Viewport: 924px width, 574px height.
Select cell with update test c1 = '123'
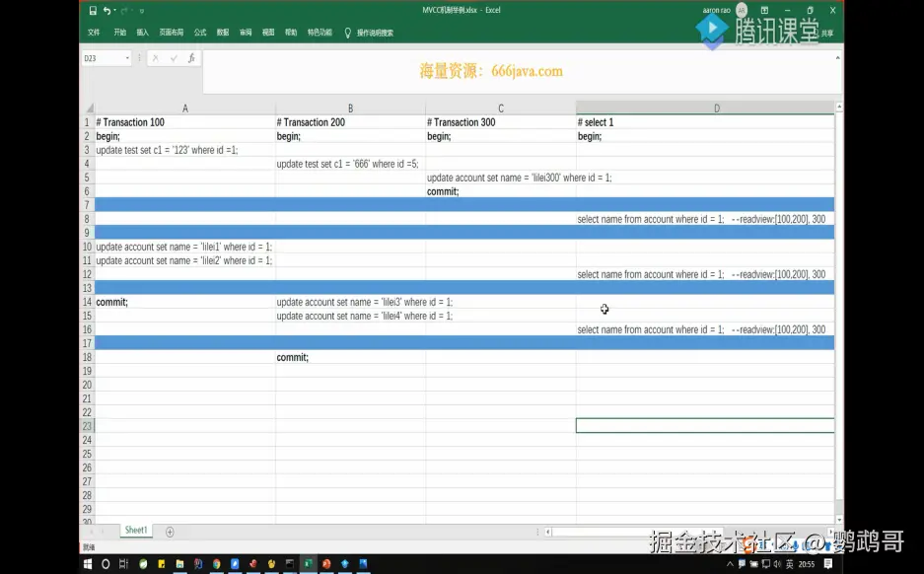(x=185, y=150)
